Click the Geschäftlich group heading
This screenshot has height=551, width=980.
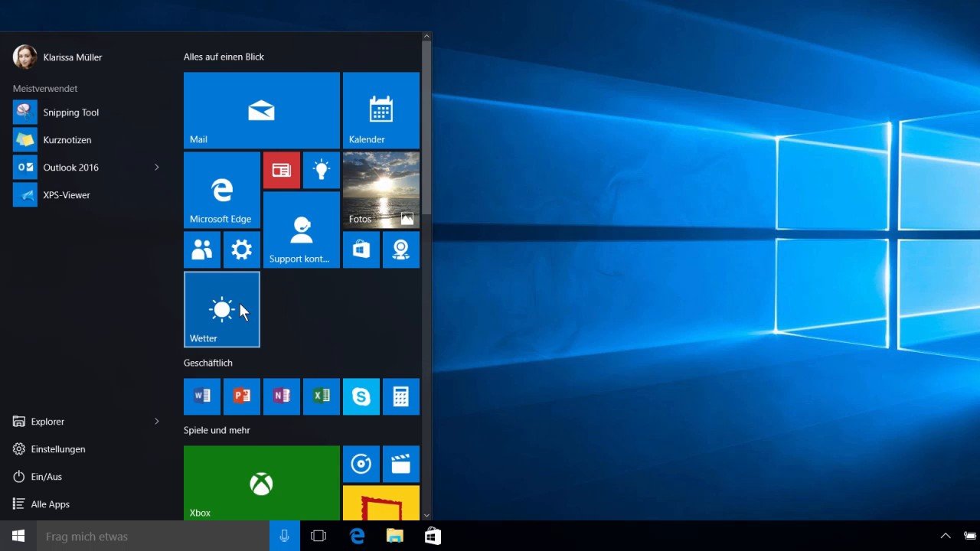pyautogui.click(x=208, y=364)
